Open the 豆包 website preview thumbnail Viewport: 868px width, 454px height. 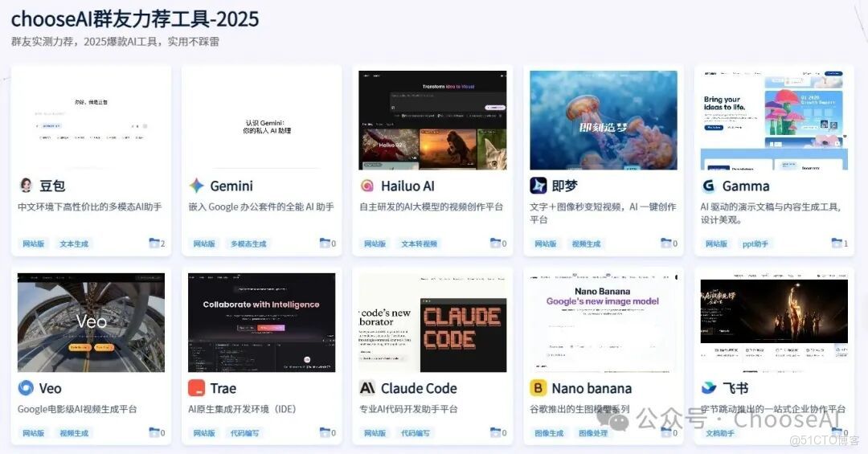point(91,120)
